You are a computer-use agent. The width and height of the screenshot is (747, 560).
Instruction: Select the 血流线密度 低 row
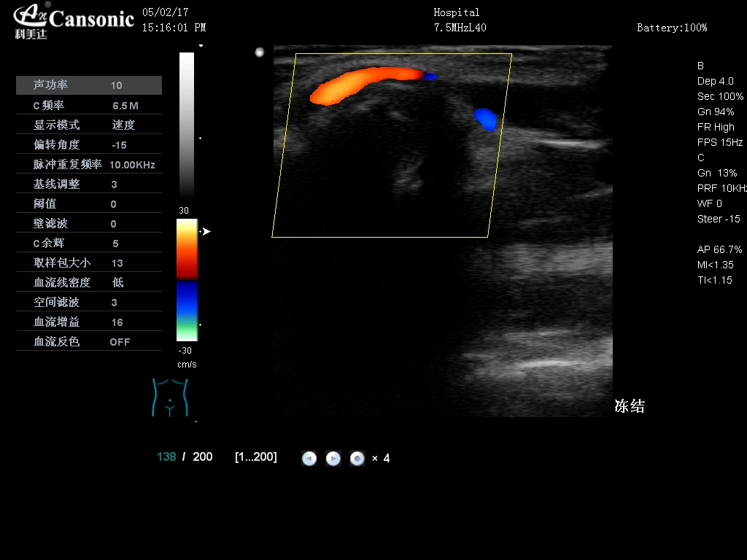[89, 282]
